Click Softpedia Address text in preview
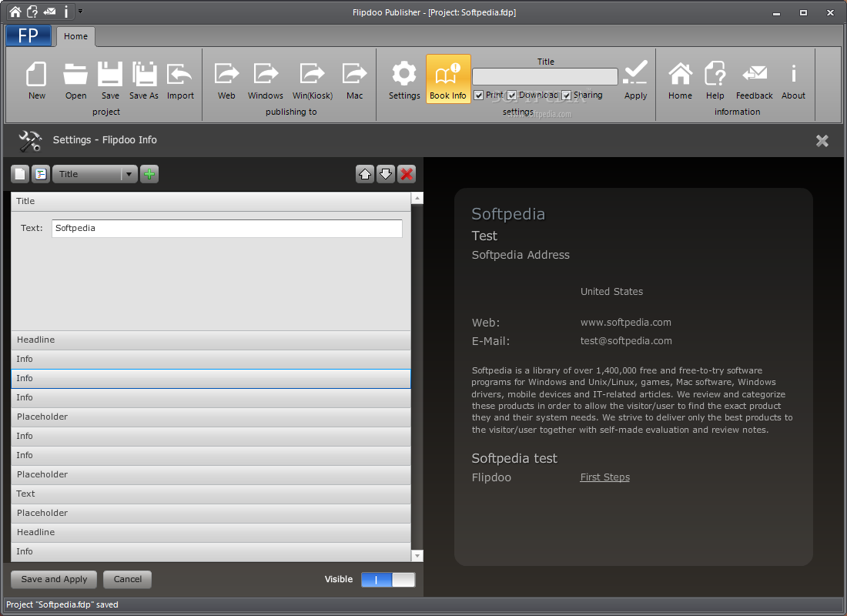This screenshot has width=847, height=616. pos(521,255)
